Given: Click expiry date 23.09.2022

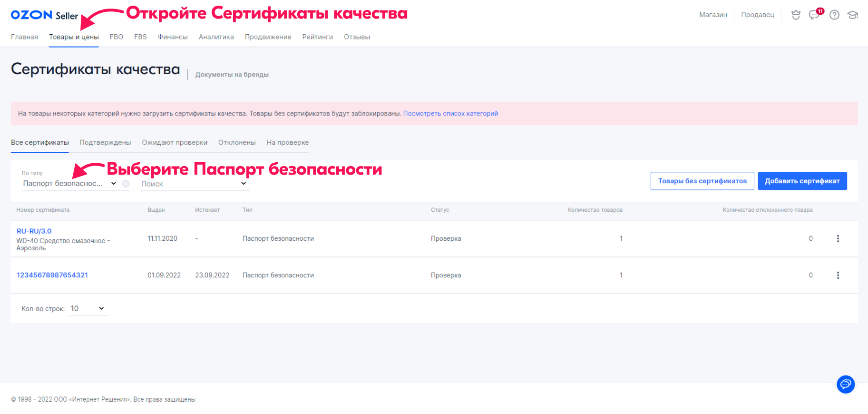Looking at the screenshot, I should tap(212, 275).
